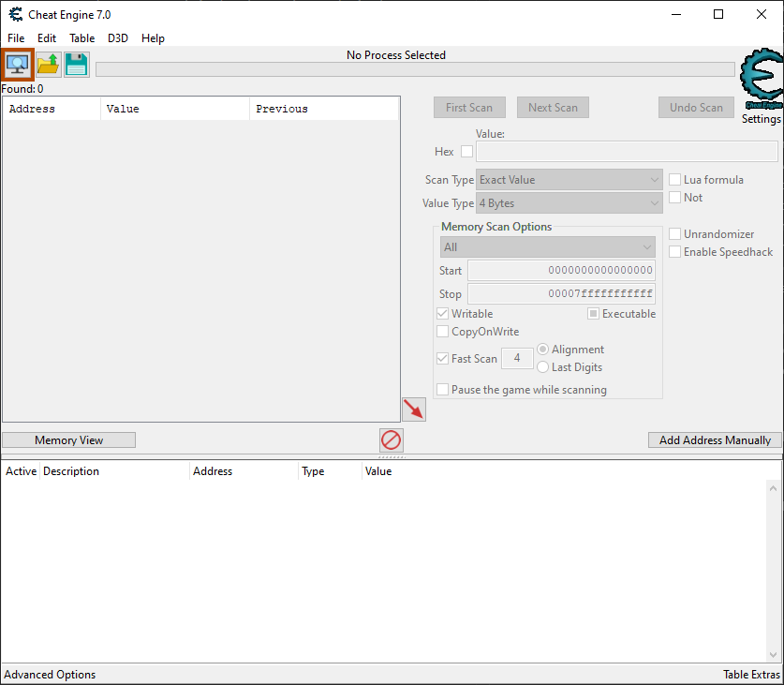Toggle the Fast Scan checkbox

click(442, 358)
